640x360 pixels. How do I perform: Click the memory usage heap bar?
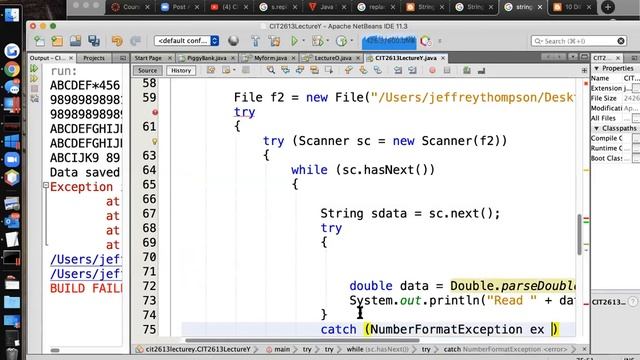[x=389, y=41]
